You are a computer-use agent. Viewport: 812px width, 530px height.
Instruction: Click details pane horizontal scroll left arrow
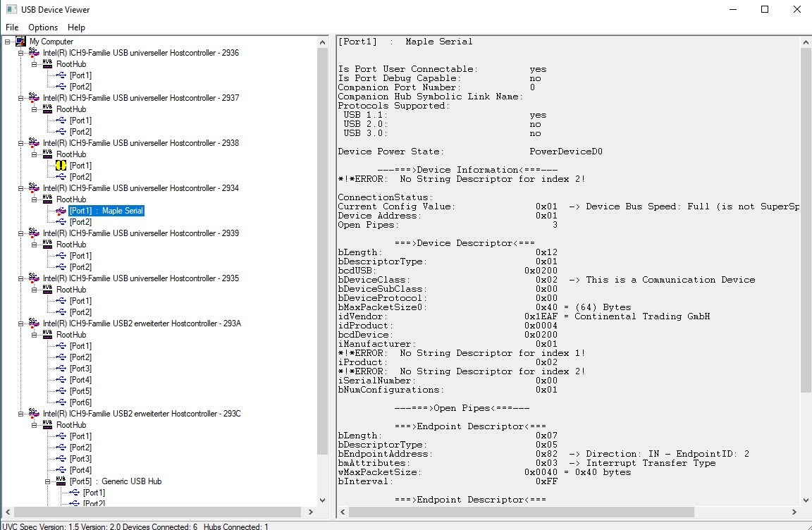click(343, 512)
